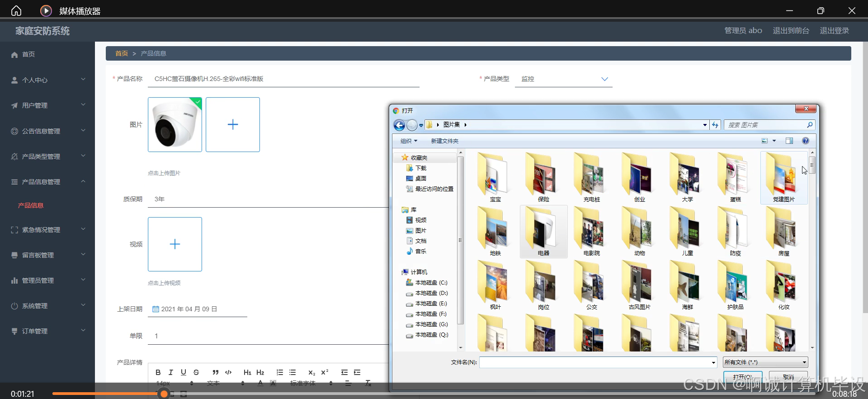Image resolution: width=868 pixels, height=399 pixels.
Task: Insert a bulleted list in editor
Action: [x=292, y=372]
